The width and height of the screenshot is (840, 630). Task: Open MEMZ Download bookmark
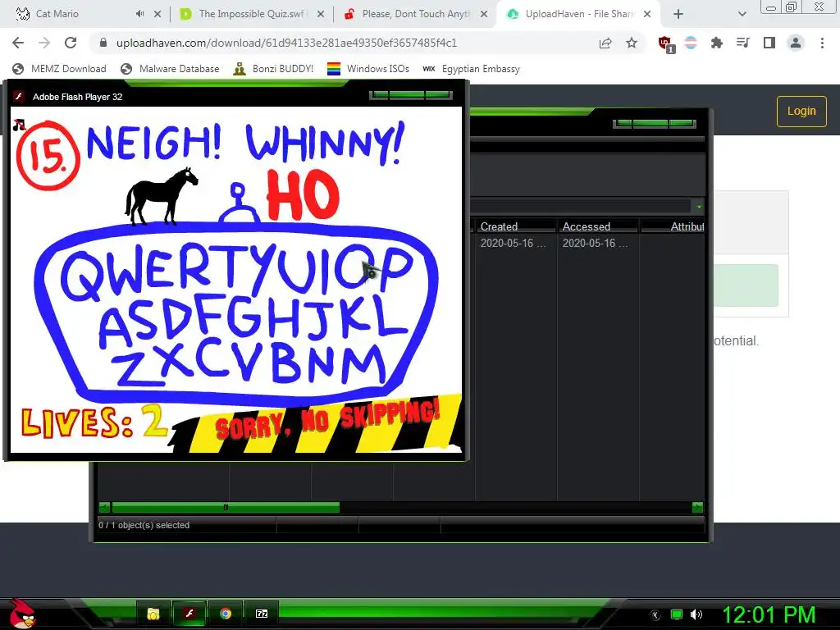coord(59,69)
